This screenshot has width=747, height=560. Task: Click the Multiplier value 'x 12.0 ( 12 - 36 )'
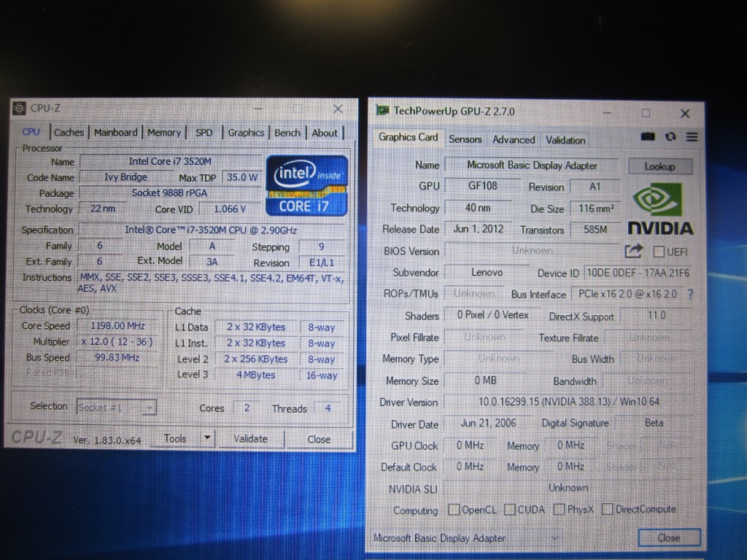pos(117,341)
